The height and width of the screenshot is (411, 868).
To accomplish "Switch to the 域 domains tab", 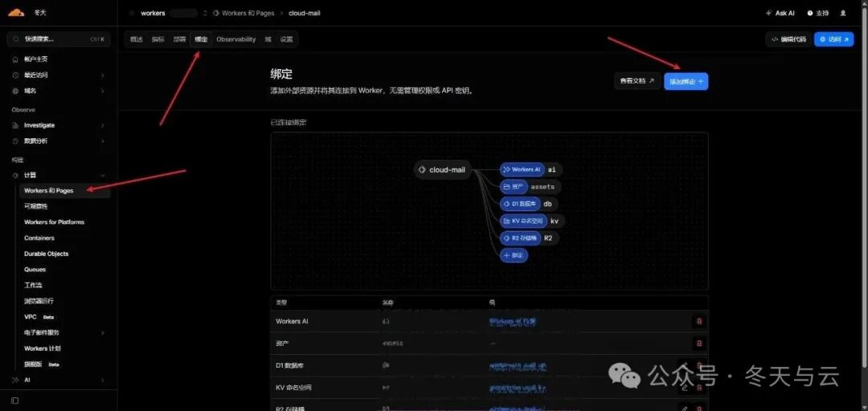I will pos(268,39).
